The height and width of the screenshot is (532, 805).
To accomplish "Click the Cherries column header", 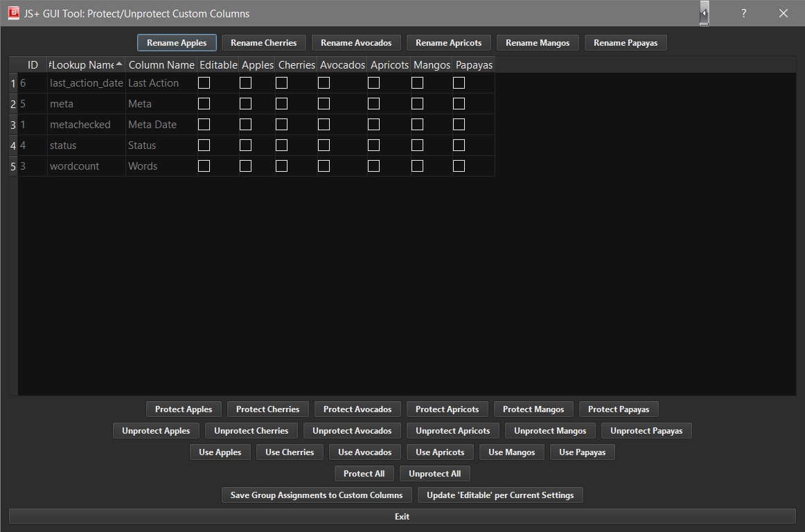I will [297, 64].
